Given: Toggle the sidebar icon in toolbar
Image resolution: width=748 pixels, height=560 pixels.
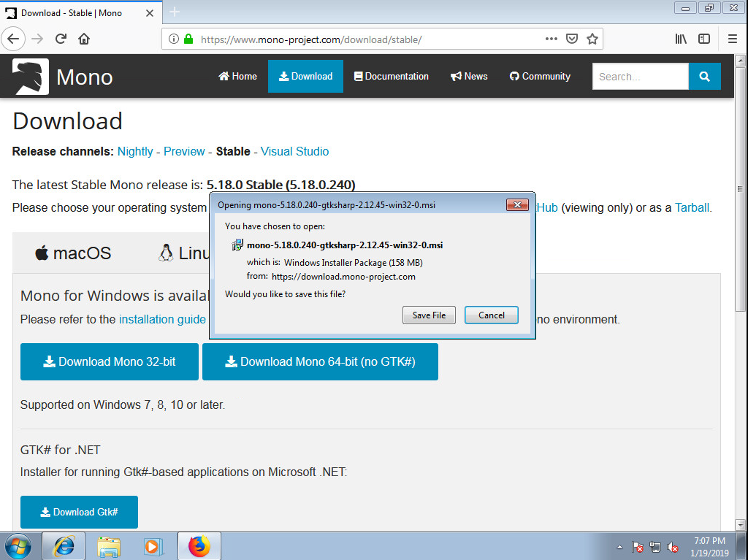Looking at the screenshot, I should [703, 39].
